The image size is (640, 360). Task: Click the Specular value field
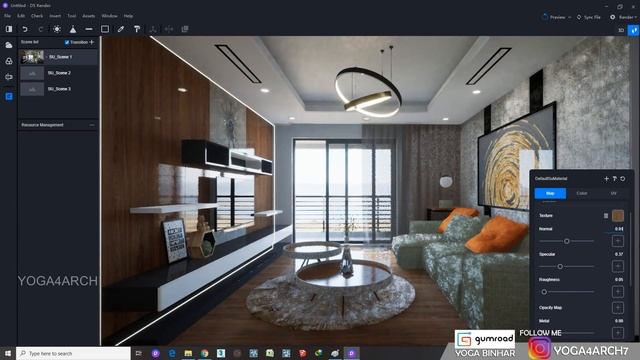pos(619,254)
